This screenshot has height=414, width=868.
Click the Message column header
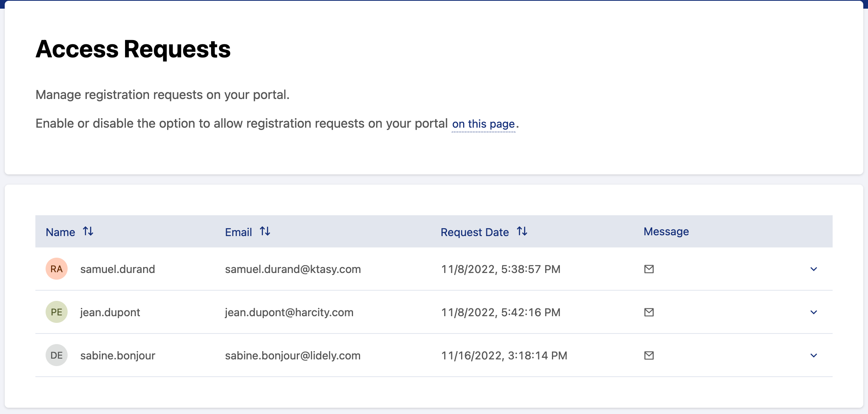click(666, 232)
